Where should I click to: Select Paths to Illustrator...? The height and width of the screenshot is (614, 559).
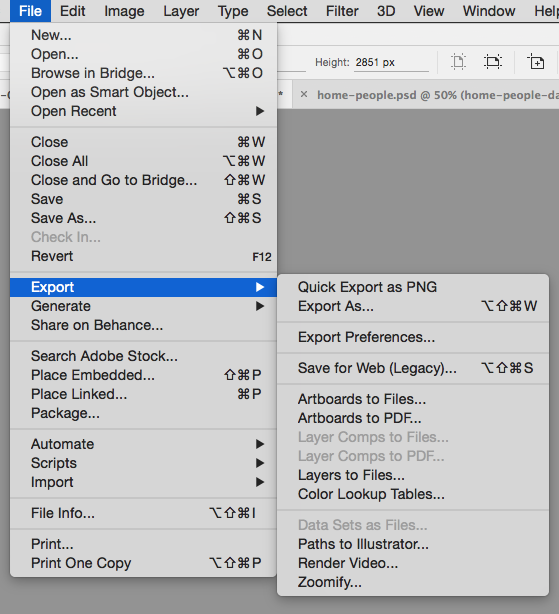(x=413, y=544)
